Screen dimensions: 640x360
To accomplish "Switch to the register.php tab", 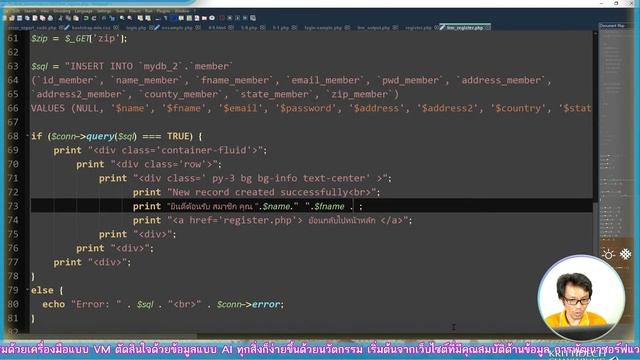I will 418,27.
